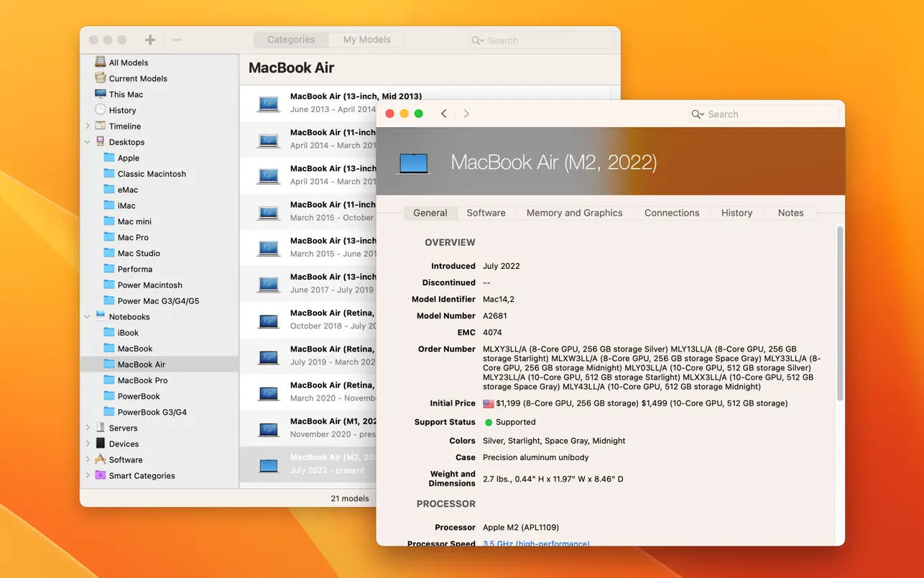The width and height of the screenshot is (924, 578).
Task: Open the Software tab
Action: point(486,213)
